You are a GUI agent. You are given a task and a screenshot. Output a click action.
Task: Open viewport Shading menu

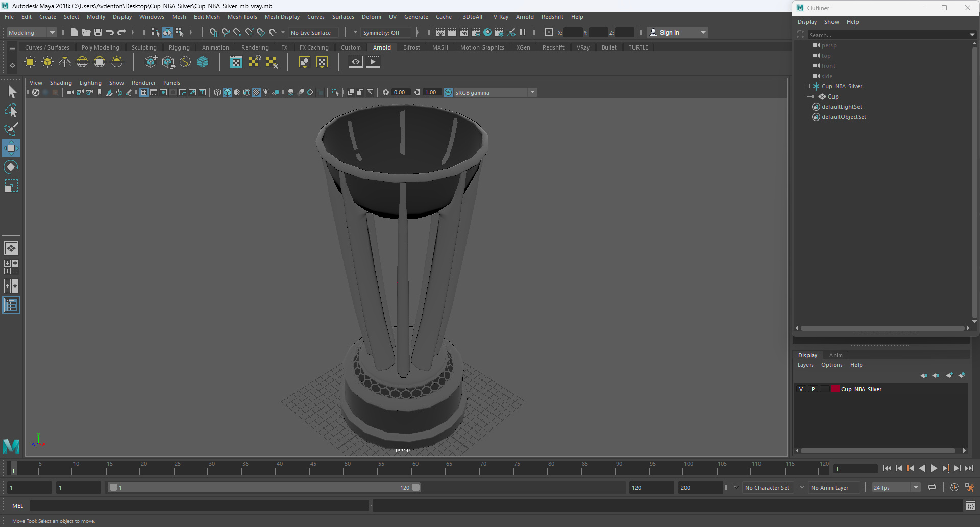[x=61, y=83]
